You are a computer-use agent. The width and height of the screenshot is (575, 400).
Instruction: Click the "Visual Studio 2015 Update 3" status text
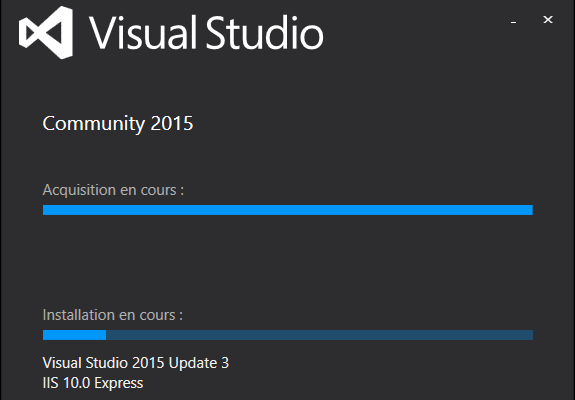click(x=136, y=363)
